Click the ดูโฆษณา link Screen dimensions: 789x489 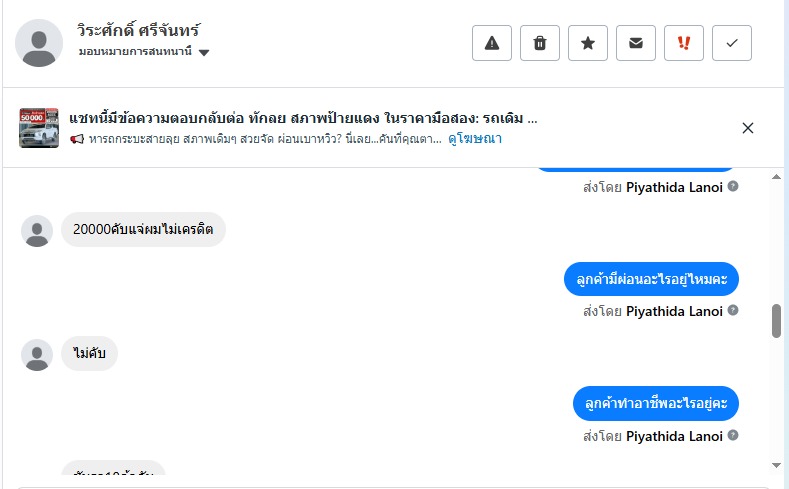coord(475,139)
